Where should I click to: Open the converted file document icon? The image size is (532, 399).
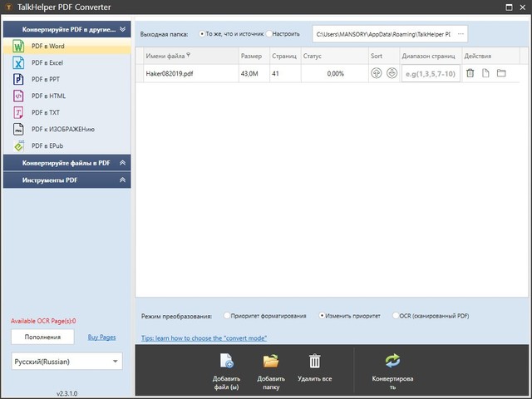[x=485, y=73]
